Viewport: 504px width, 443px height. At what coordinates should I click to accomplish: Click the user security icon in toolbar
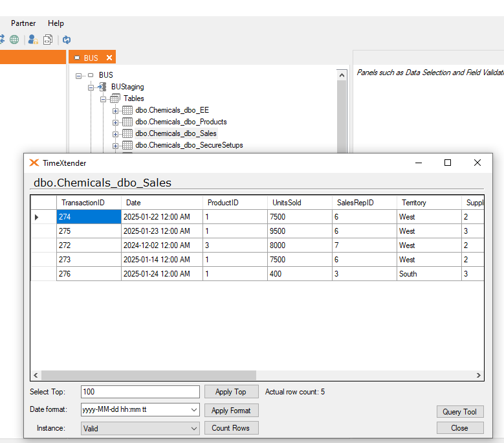point(33,40)
